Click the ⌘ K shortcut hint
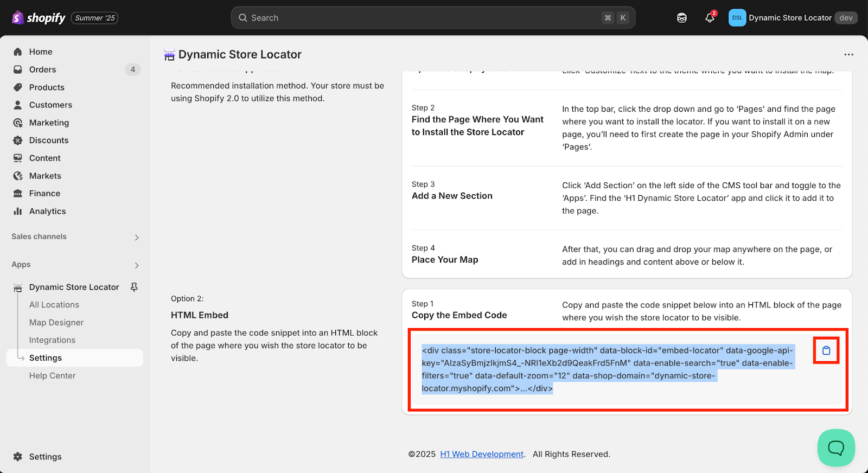Viewport: 868px width, 473px height. [x=615, y=18]
